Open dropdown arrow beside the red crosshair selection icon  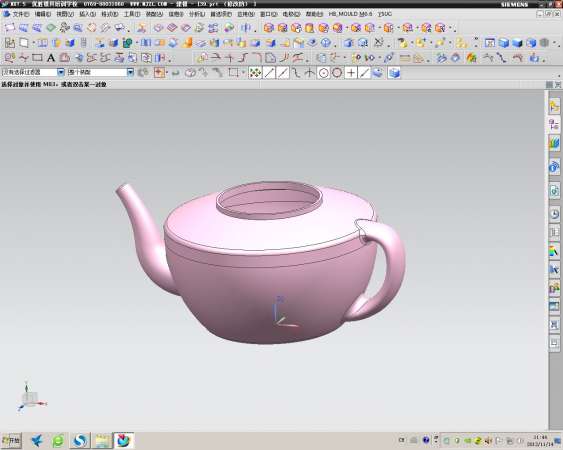point(167,73)
